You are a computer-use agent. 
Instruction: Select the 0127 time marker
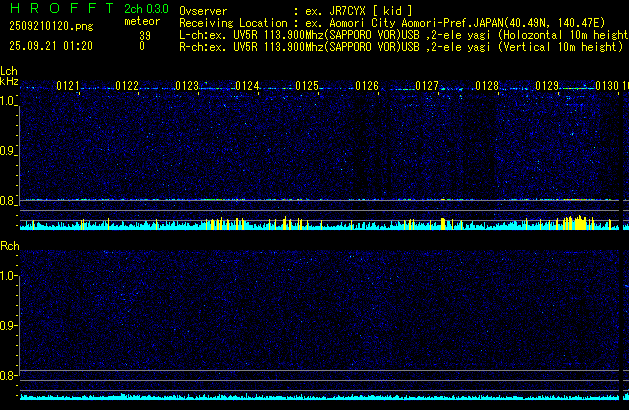coord(427,86)
